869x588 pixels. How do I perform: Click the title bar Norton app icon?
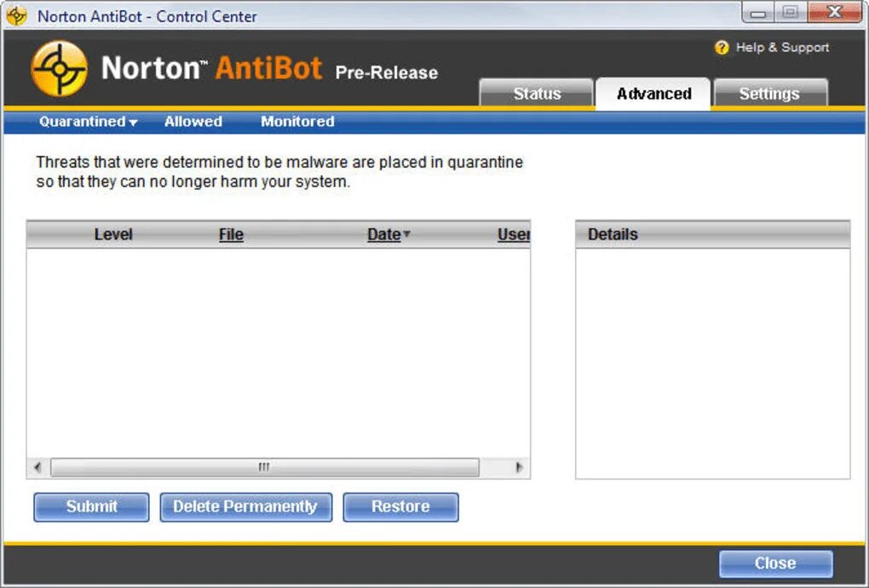17,15
